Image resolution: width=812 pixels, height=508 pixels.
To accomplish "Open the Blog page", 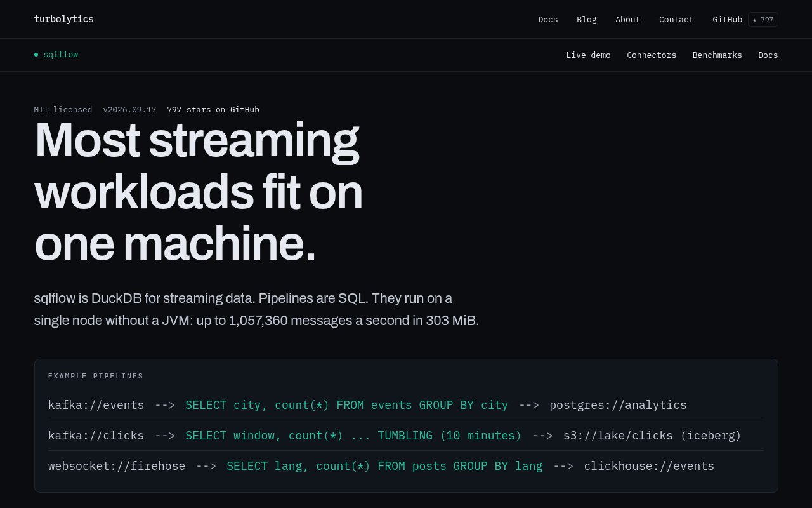I will click(587, 20).
